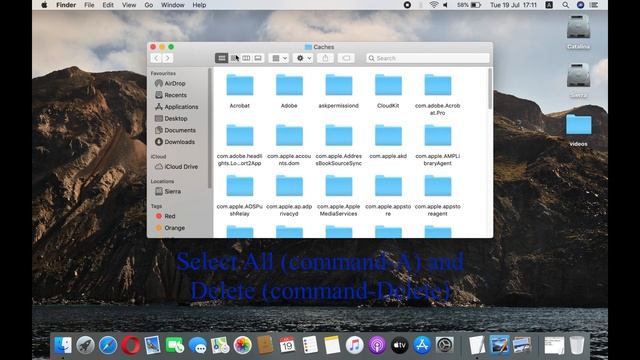Click the Edit Tags toolbar button
Screen dimensions: 640x360
click(346, 58)
